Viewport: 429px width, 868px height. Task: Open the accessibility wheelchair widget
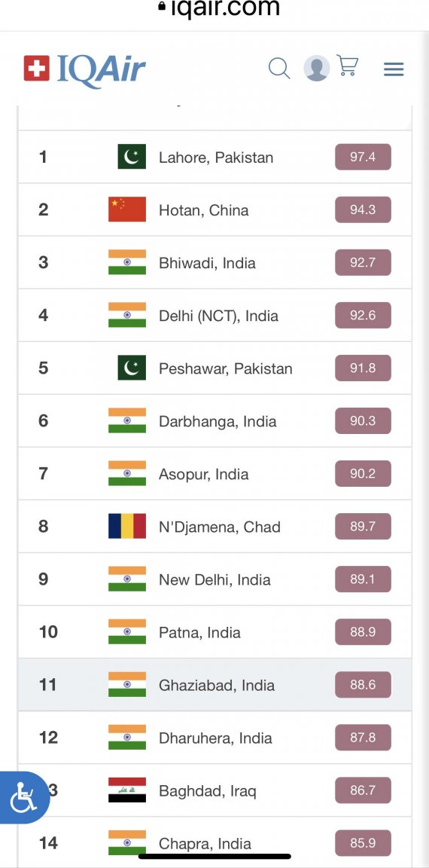click(23, 797)
